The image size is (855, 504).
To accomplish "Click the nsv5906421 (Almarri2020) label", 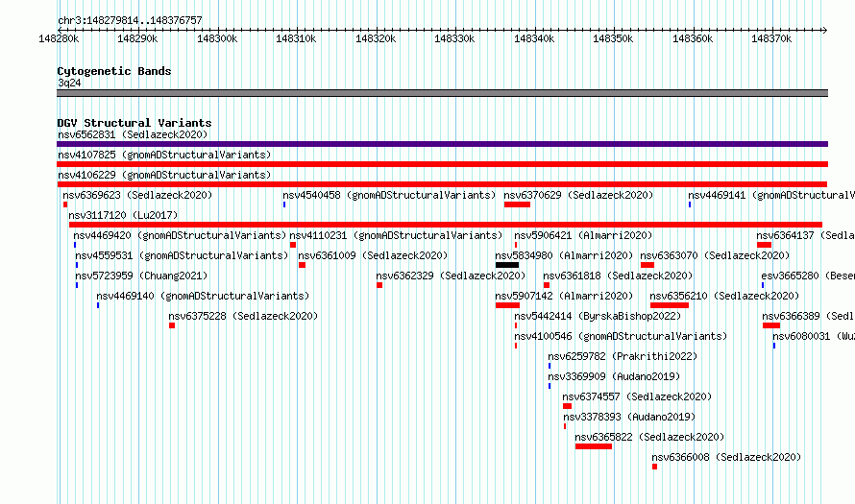I will click(583, 235).
